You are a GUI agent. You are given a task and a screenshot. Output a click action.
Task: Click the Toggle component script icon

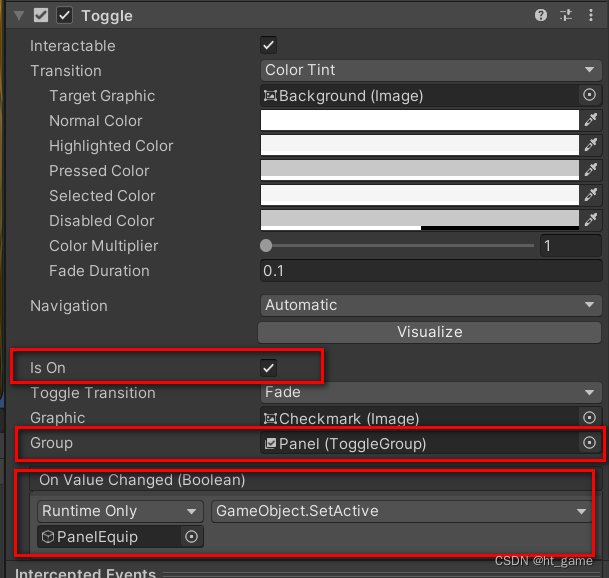41,16
